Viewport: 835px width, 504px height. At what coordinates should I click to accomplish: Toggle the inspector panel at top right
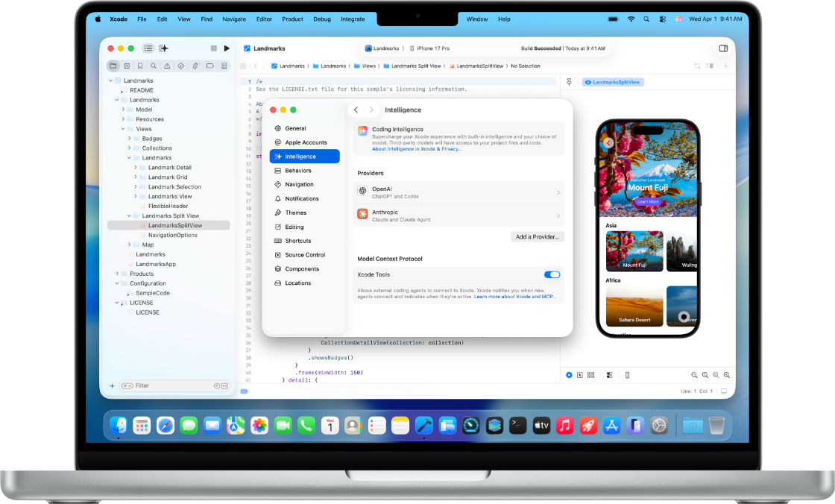click(x=722, y=48)
